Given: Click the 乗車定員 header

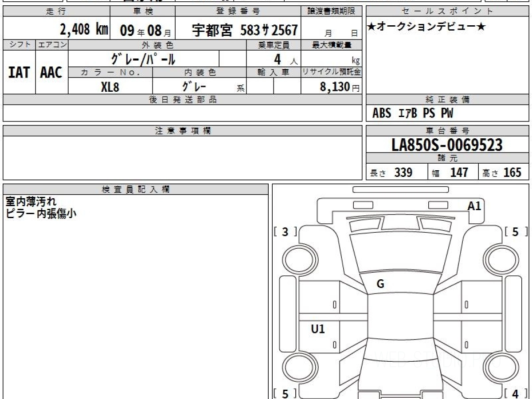Looking at the screenshot, I should (274, 45).
